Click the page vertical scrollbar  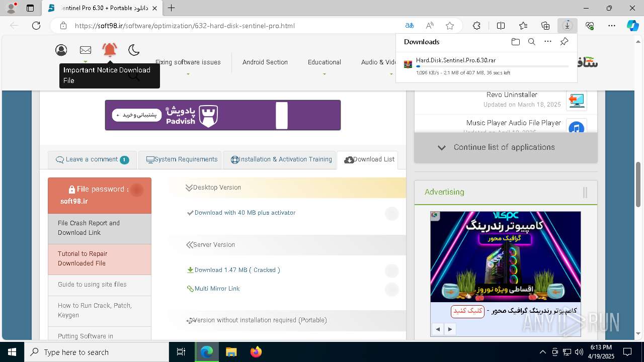click(x=638, y=184)
